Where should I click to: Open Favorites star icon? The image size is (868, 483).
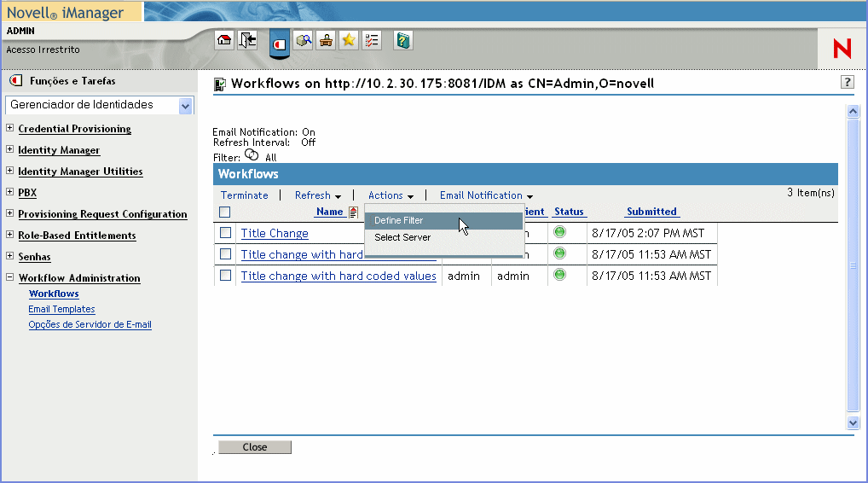click(349, 40)
